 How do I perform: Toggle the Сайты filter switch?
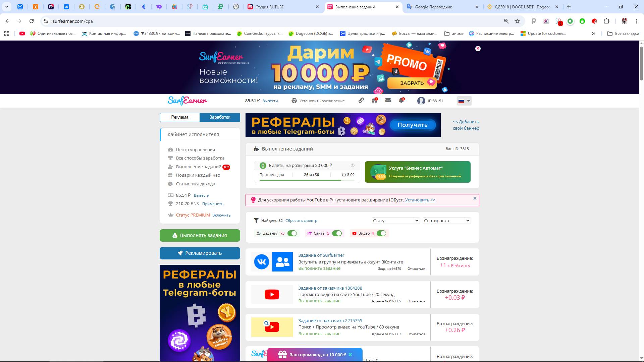[337, 233]
